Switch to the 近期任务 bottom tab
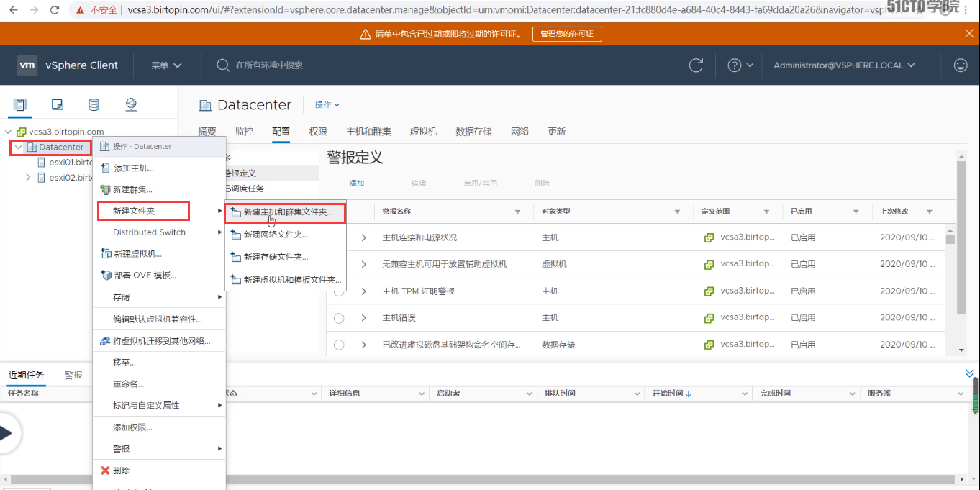Viewport: 980px width, 490px height. [x=26, y=375]
